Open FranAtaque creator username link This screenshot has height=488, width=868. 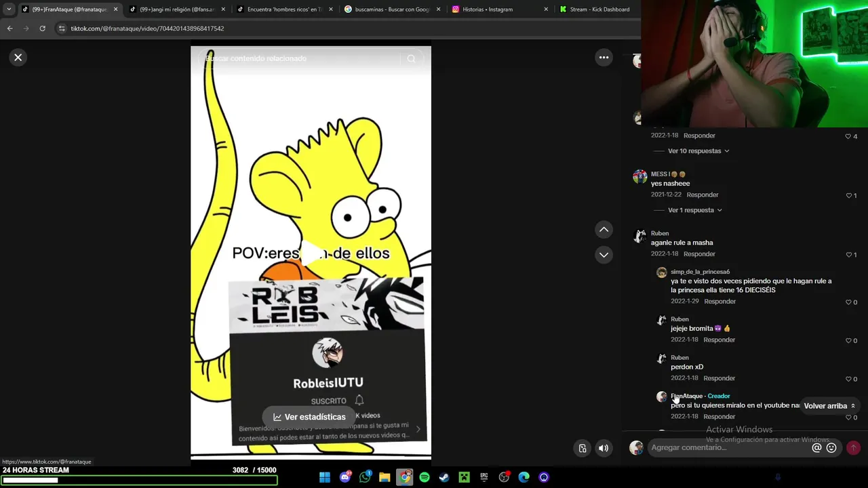(687, 396)
